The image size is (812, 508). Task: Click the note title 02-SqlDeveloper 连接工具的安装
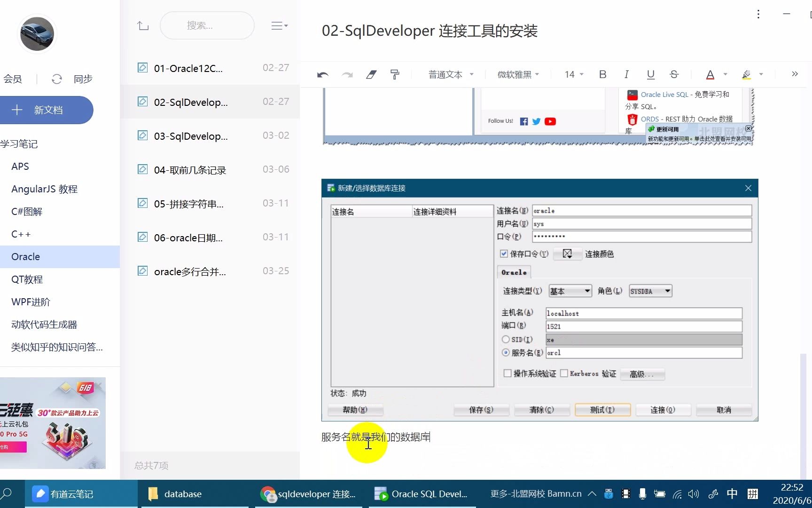(x=429, y=31)
